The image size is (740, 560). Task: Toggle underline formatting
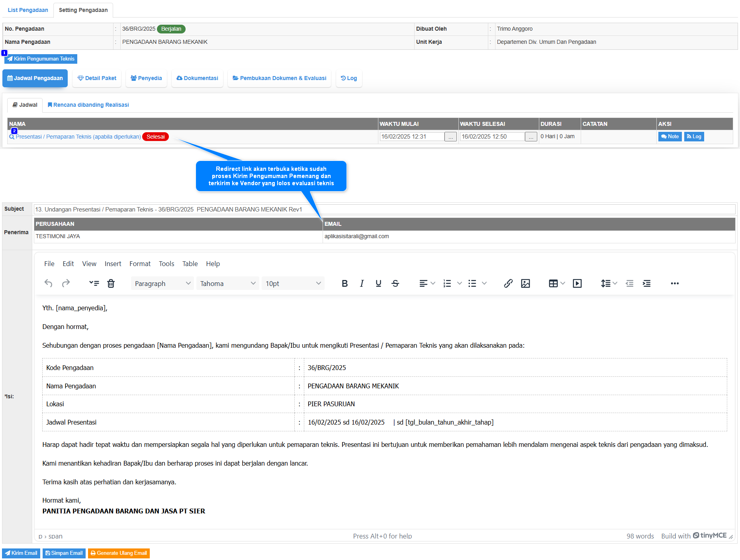378,283
